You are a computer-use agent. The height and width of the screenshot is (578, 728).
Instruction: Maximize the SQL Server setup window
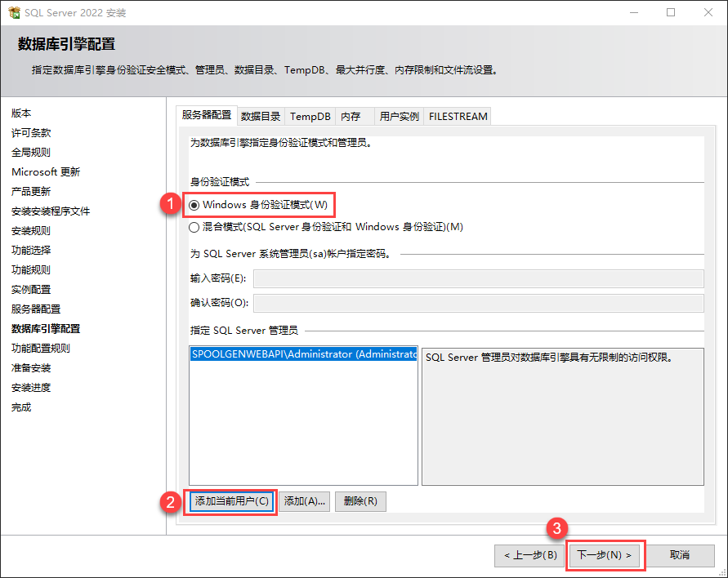pyautogui.click(x=671, y=13)
